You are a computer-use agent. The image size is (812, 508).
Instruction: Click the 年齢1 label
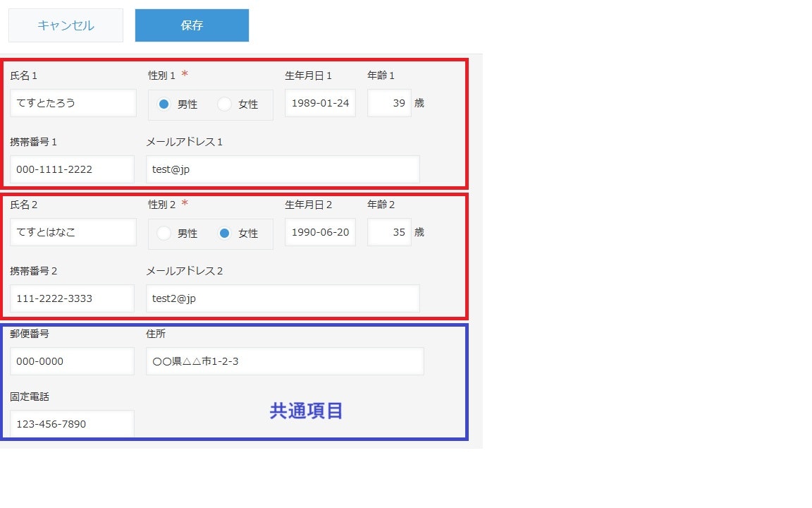(381, 75)
